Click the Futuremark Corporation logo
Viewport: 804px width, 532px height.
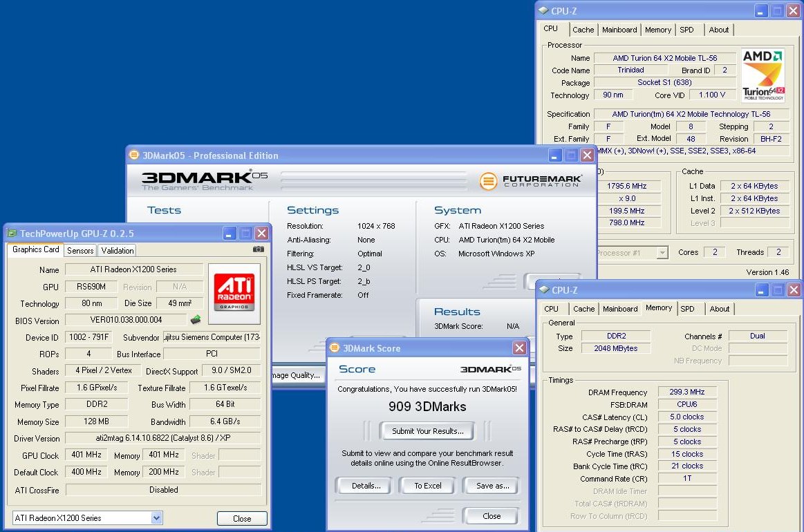click(x=530, y=180)
